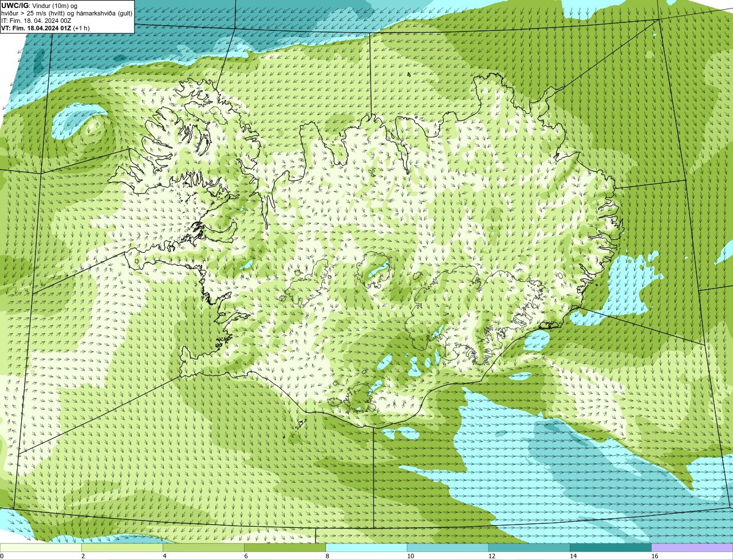Choose the light teal 10–12 m/s legend swatch
733x560 pixels.
(448, 548)
